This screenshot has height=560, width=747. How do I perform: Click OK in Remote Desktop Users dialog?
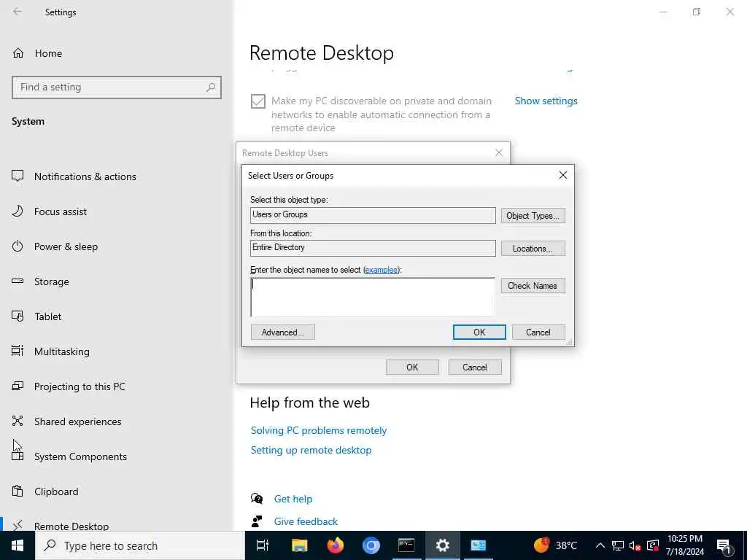tap(412, 367)
